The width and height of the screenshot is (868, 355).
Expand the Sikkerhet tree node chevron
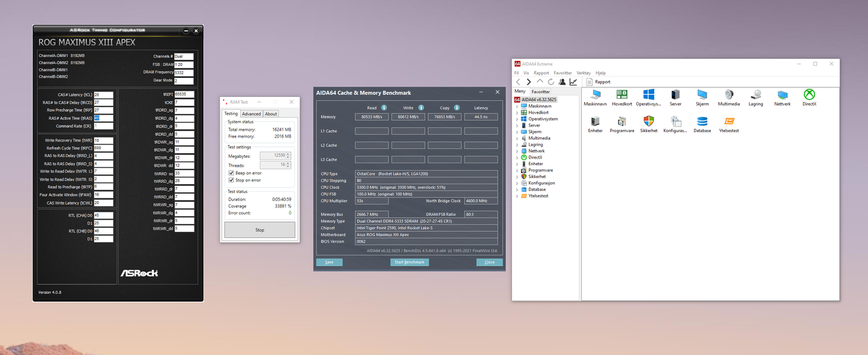pos(517,176)
